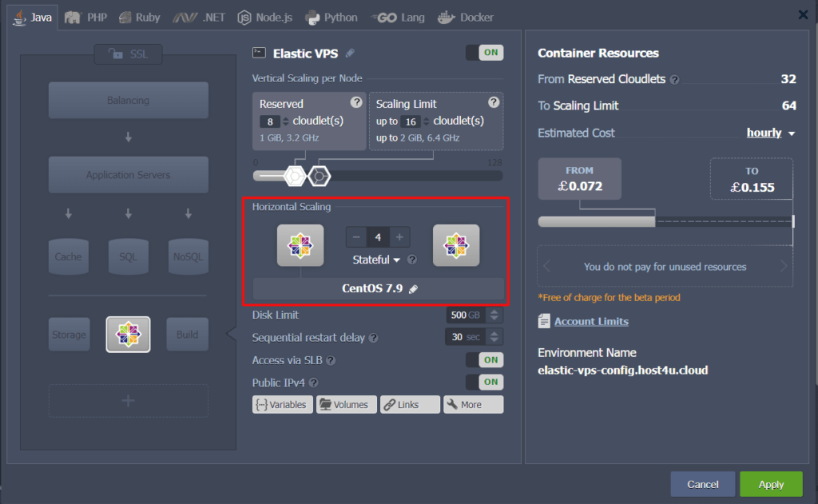
Task: Open the Node.js tab
Action: (x=265, y=18)
